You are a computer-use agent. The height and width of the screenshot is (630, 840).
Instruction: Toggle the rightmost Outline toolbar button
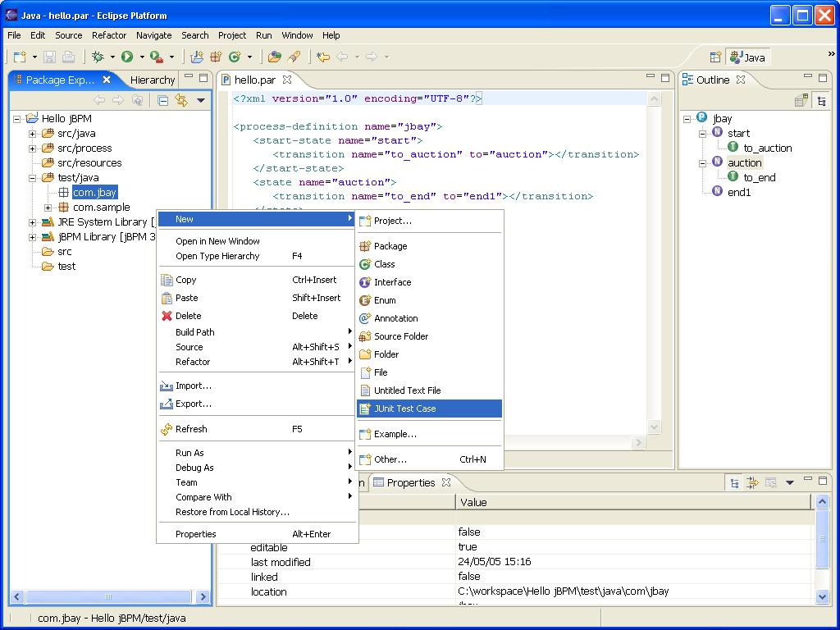coord(821,101)
